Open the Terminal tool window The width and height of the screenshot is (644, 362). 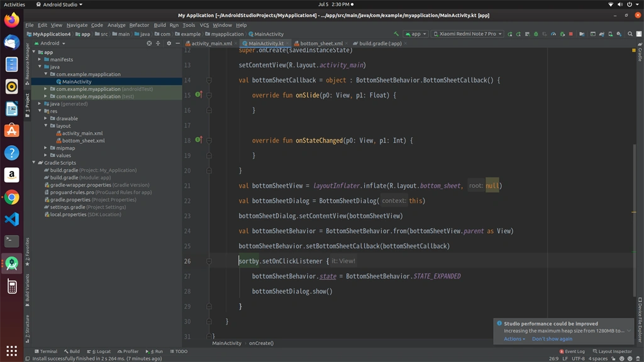coord(45,351)
